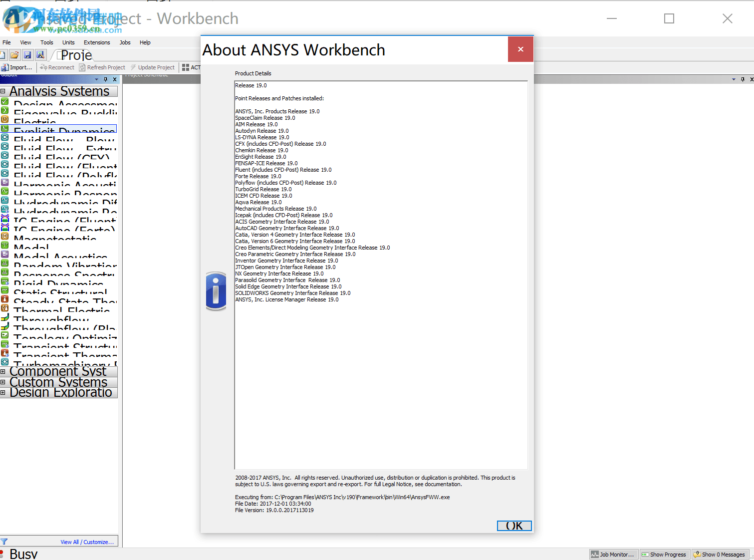Click the Explicit Dynamics system icon
Screen dimensions: 754x560
[5, 128]
